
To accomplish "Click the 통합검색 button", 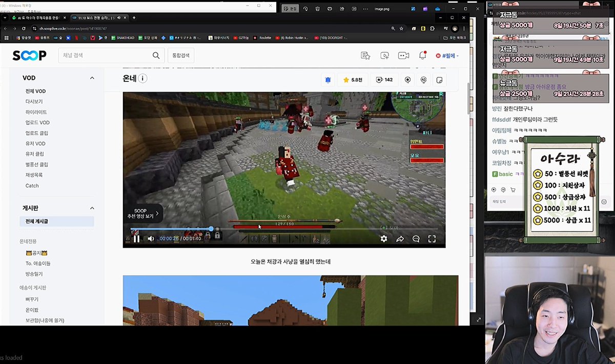I will coord(181,55).
